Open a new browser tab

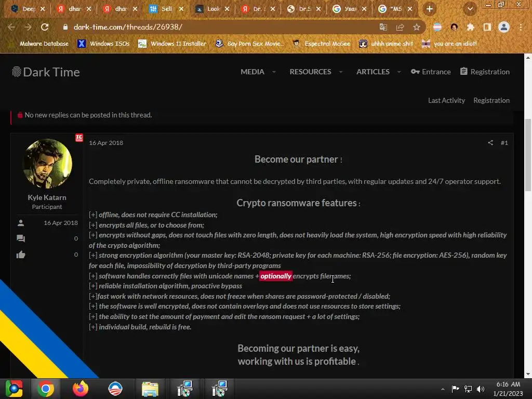(430, 9)
